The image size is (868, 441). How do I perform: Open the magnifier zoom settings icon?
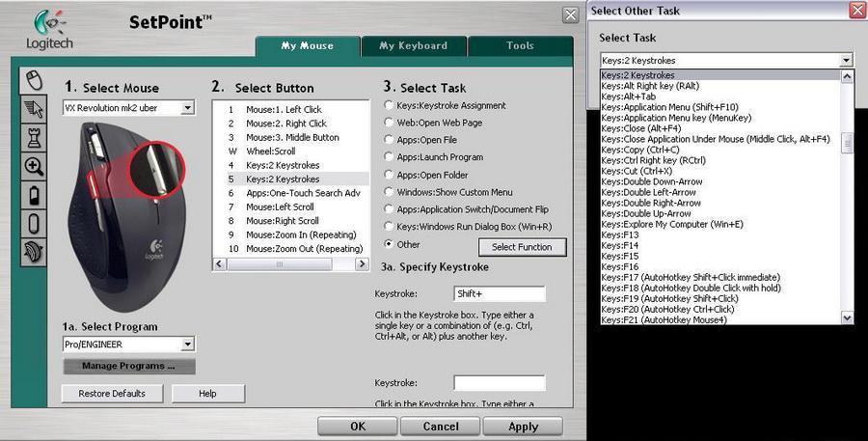coord(33,166)
